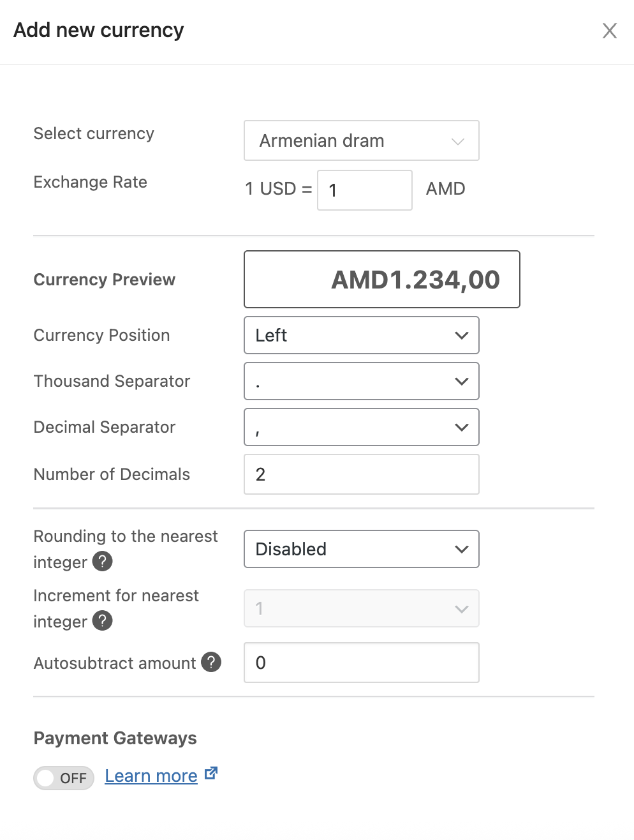Click help icon for Increment for nearest integer
Screen dimensions: 634x840
[x=102, y=620]
